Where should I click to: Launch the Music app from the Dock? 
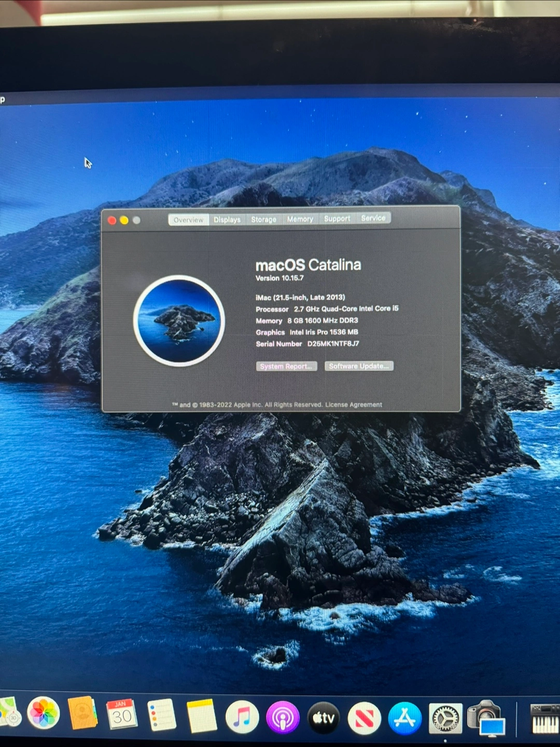(x=242, y=717)
